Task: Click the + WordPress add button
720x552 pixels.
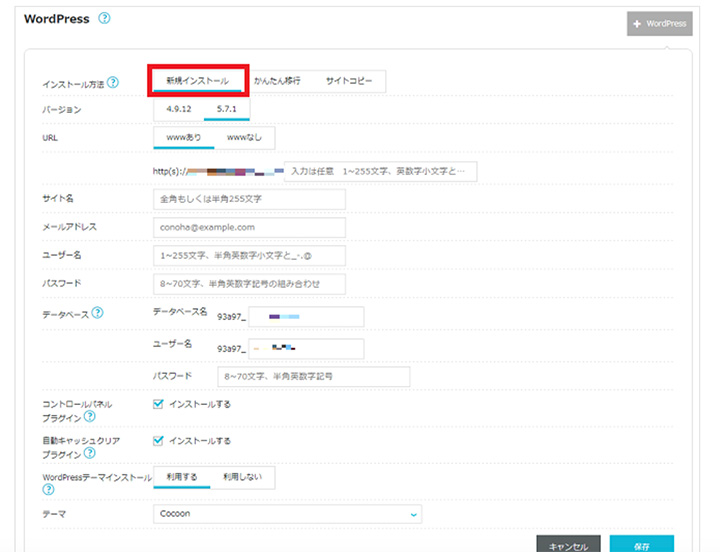Action: pos(659,23)
